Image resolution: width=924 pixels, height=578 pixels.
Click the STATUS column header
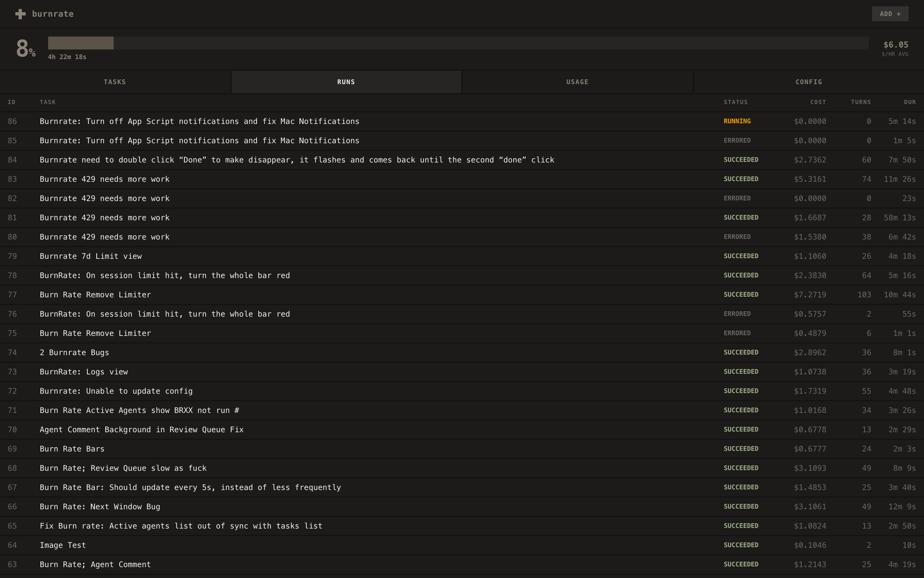pyautogui.click(x=736, y=102)
